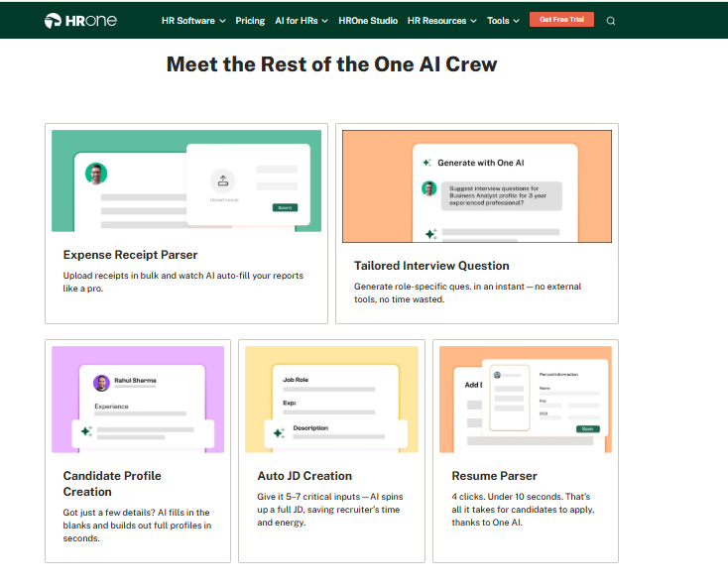This screenshot has width=728, height=587.
Task: Click 'Suggest interview questions' prompt bubble
Action: [x=502, y=195]
